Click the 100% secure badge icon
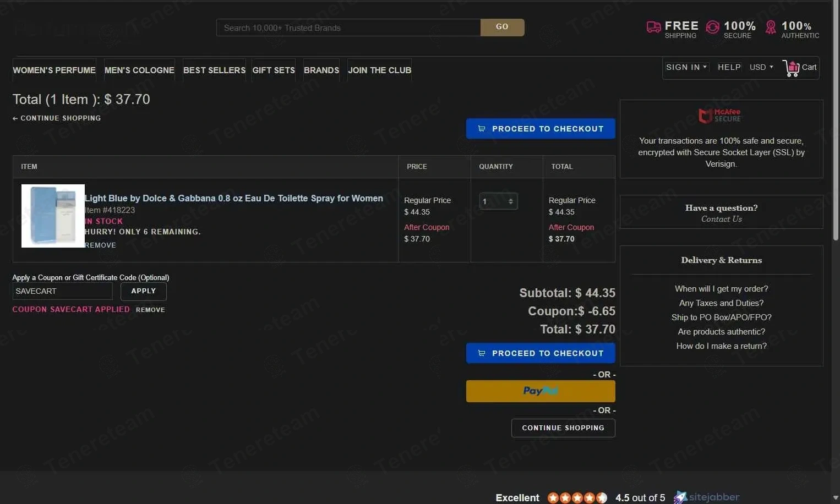Screen dimensions: 840x504 tap(712, 28)
